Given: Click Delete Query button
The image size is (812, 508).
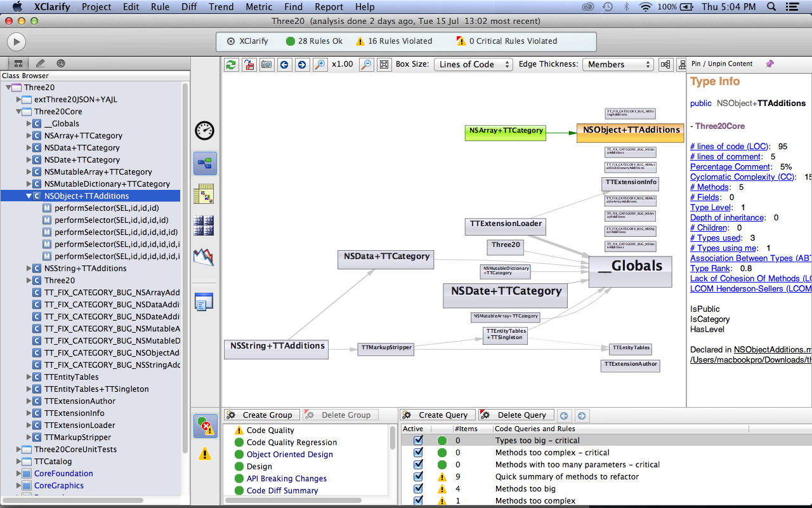Looking at the screenshot, I should click(516, 415).
